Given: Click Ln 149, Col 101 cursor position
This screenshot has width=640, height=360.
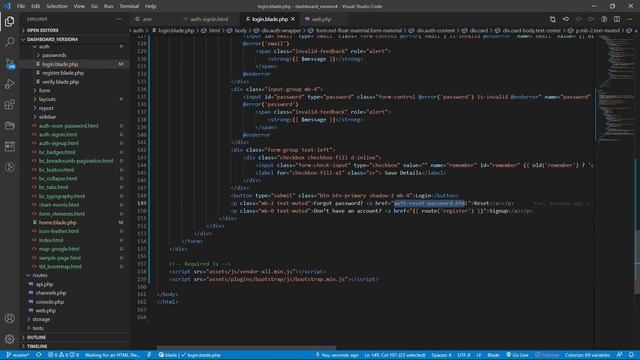Looking at the screenshot, I should pyautogui.click(x=395, y=355).
